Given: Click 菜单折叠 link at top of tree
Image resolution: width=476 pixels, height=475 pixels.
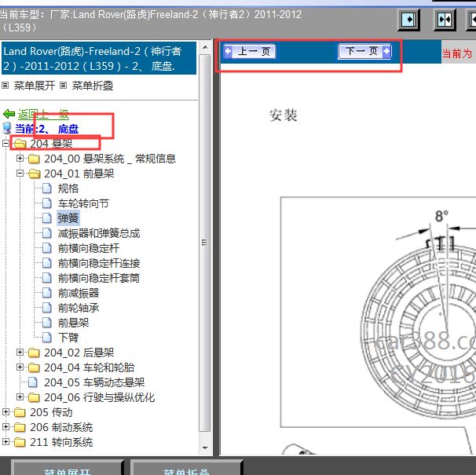Looking at the screenshot, I should [x=93, y=86].
